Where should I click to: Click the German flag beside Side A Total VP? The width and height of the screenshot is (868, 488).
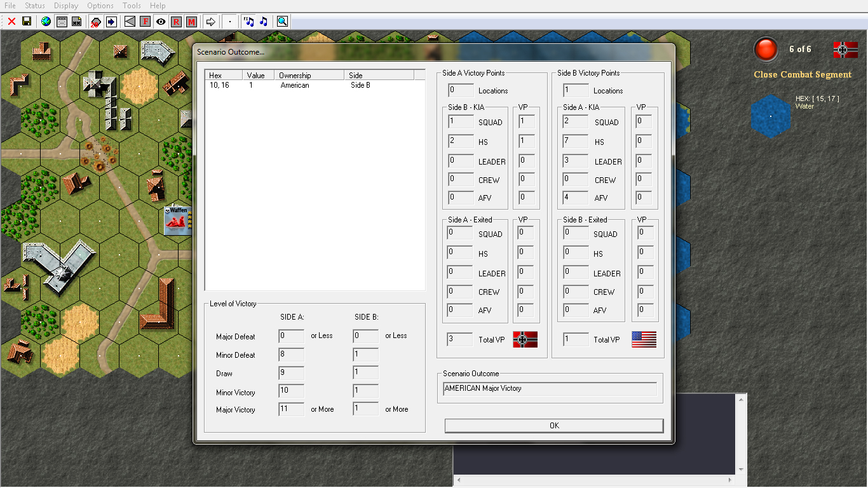coord(526,339)
